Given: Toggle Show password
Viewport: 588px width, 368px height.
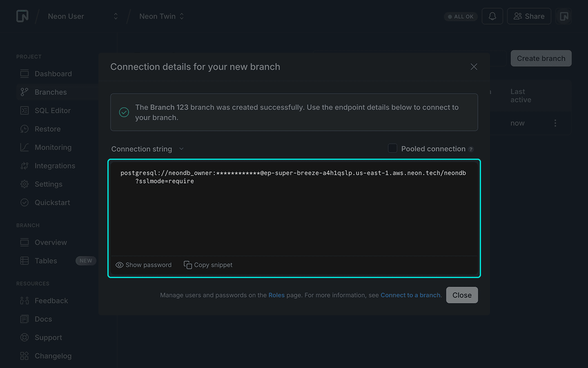Looking at the screenshot, I should coord(144,265).
